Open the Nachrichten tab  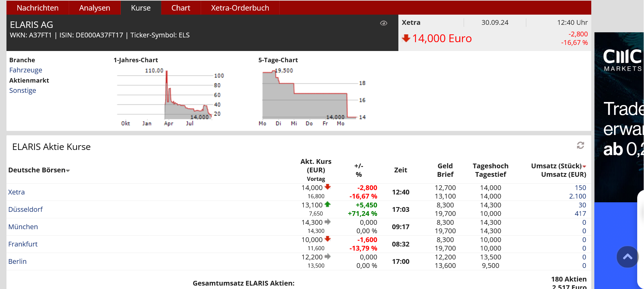coord(37,8)
